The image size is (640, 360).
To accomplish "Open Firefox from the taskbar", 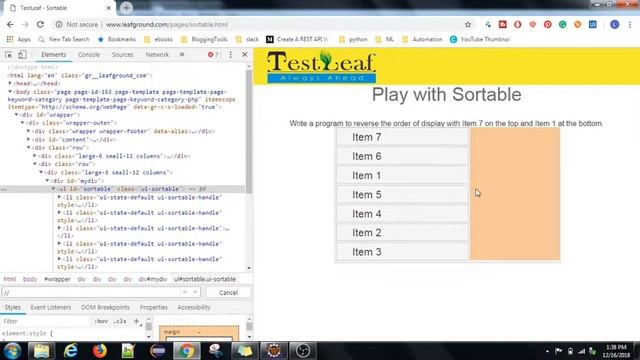I will click(99, 351).
